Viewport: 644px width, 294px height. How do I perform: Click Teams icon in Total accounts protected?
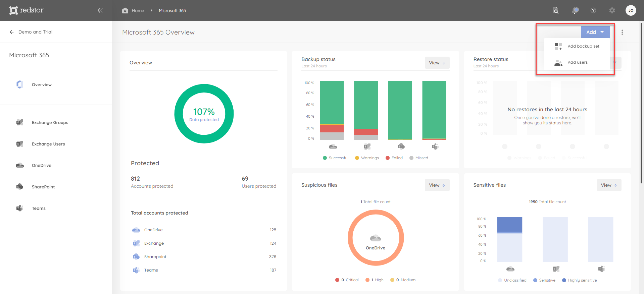coord(136,270)
